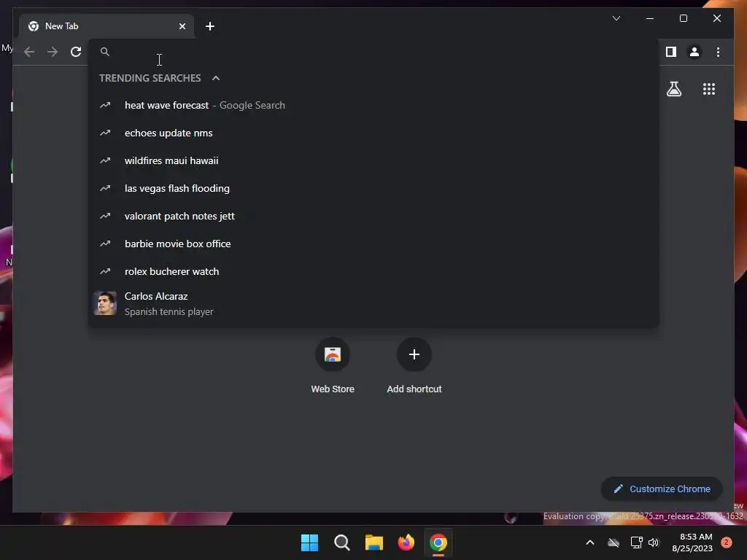Click OneDrive cloud tray icon
Screen dimensions: 747x560
coord(614,542)
